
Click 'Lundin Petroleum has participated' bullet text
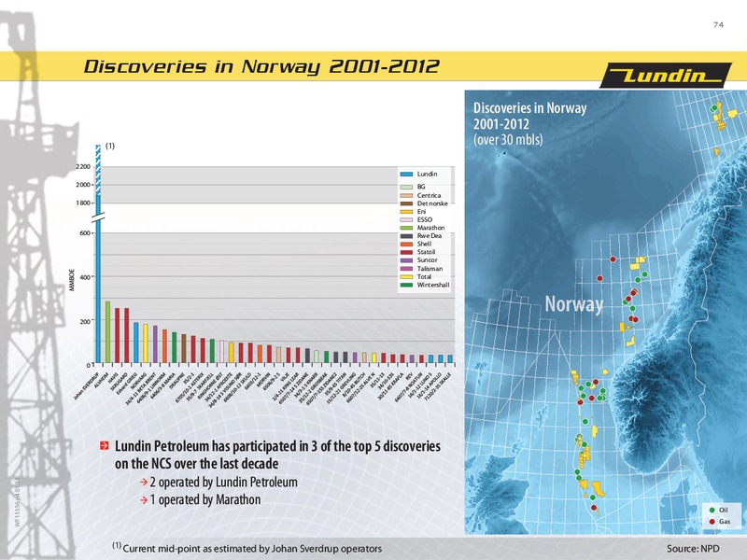277,455
